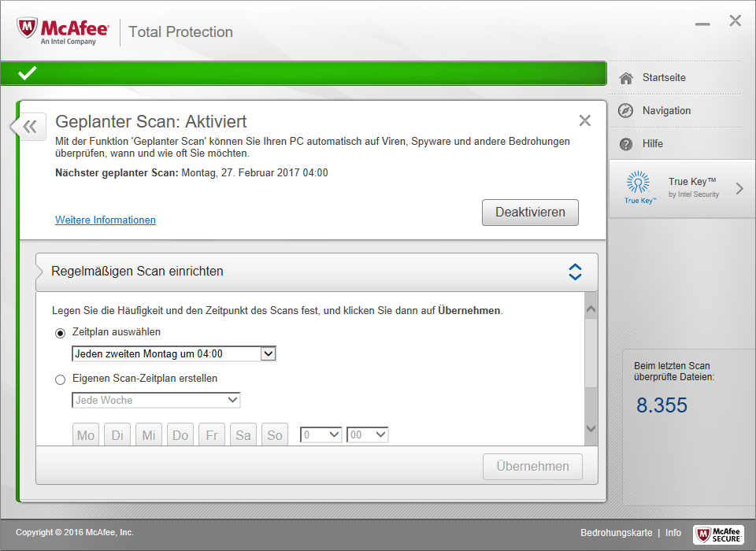Open the 'Weitere Informationen' link
This screenshot has width=756, height=551.
(106, 220)
